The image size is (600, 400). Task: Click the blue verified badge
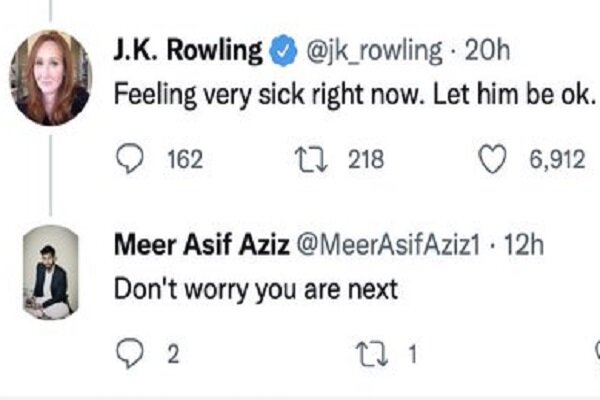[x=284, y=49]
